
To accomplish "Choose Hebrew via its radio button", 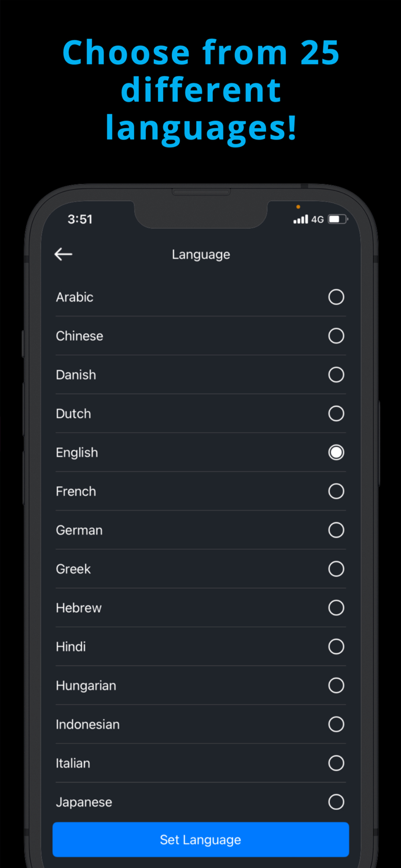I will pos(336,608).
